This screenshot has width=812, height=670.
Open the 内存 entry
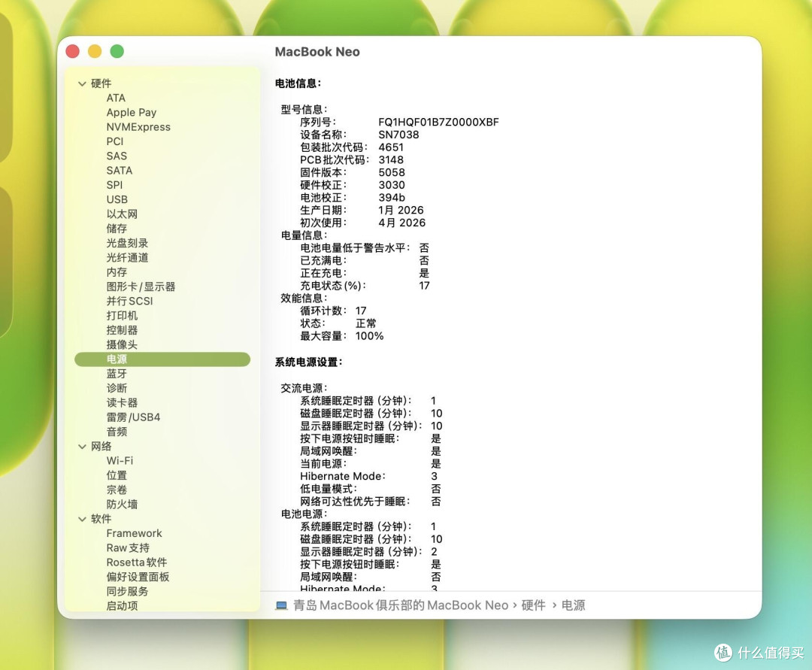pyautogui.click(x=117, y=271)
